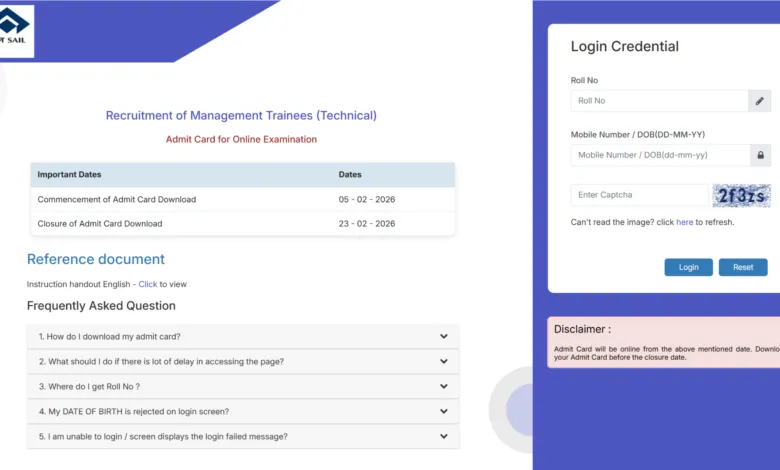Click the 'Login Credential' heading
Screen dimensions: 780x470
pos(625,46)
